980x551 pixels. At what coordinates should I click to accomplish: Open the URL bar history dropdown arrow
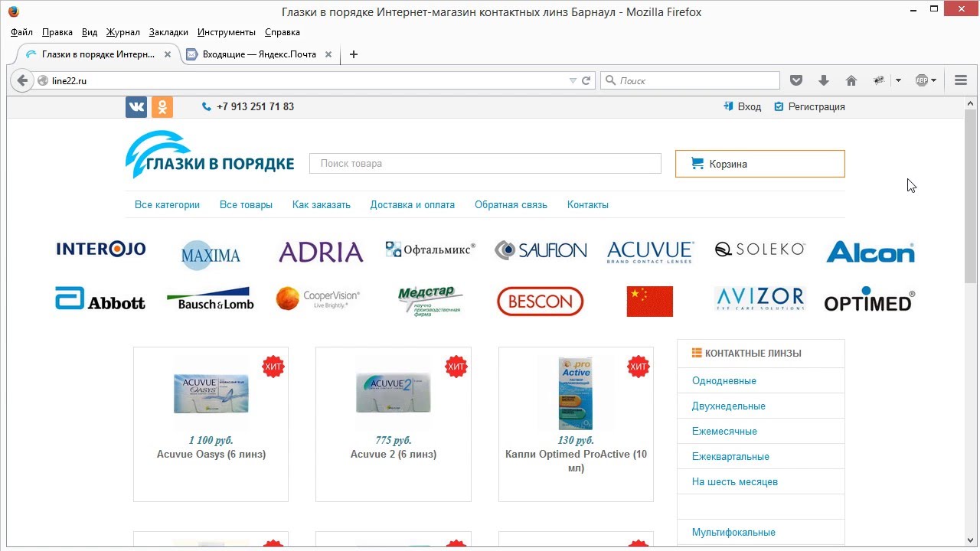[573, 80]
